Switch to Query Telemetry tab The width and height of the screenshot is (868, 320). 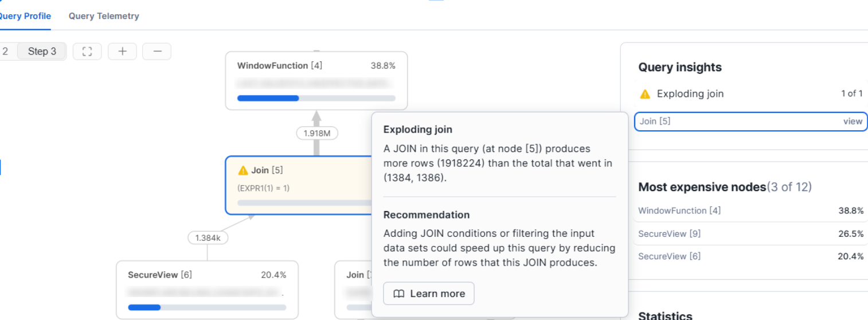point(104,16)
